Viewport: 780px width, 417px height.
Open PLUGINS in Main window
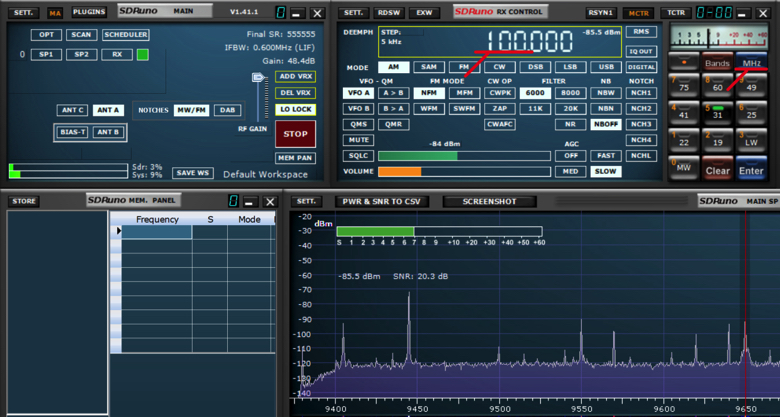(89, 12)
